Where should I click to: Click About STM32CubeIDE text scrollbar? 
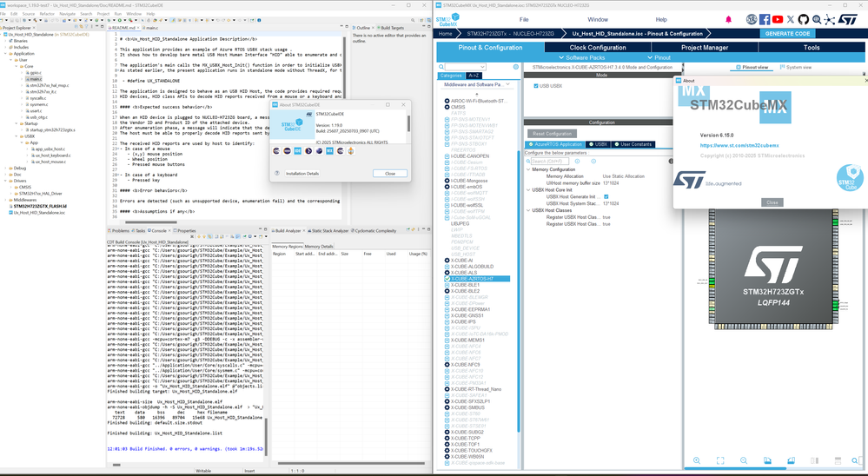(x=409, y=122)
